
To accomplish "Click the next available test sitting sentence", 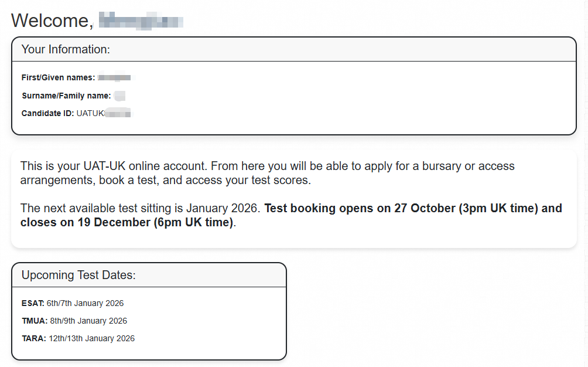I will click(x=142, y=208).
